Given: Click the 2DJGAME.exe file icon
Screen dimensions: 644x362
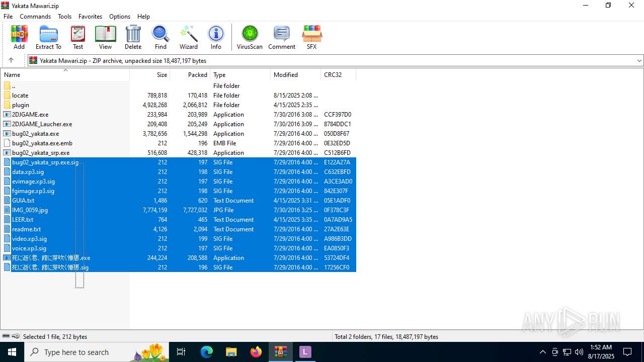Looking at the screenshot, I should coord(7,115).
